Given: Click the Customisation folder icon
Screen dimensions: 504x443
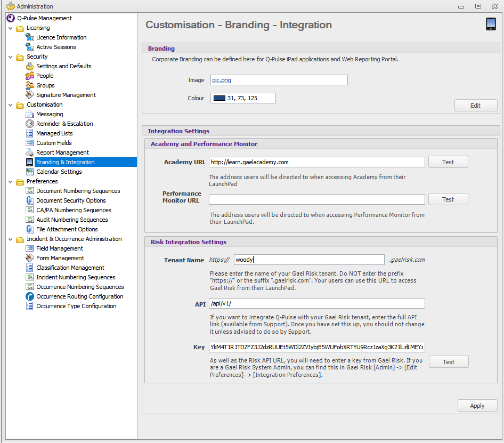Looking at the screenshot, I should [x=20, y=105].
